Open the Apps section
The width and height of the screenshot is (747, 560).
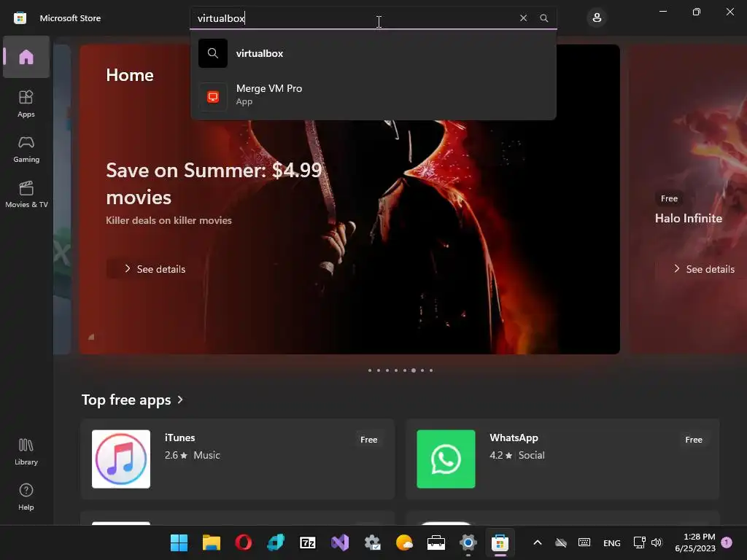click(x=26, y=104)
